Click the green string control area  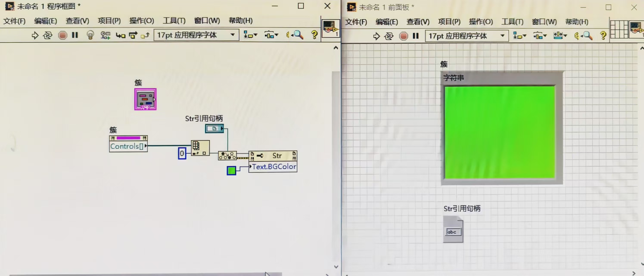(x=499, y=132)
